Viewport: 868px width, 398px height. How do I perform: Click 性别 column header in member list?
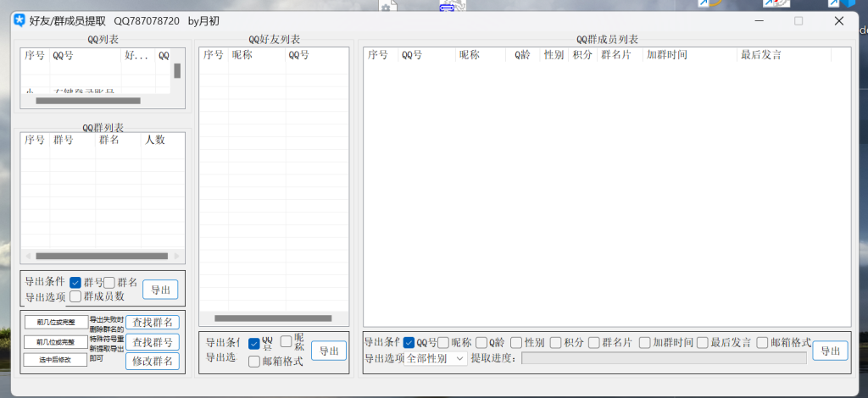(x=554, y=55)
